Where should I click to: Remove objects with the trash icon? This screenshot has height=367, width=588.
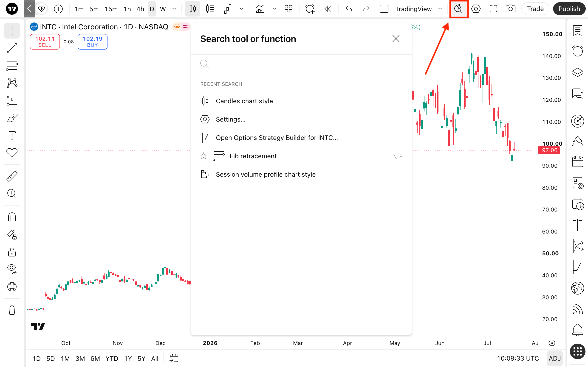(12, 310)
